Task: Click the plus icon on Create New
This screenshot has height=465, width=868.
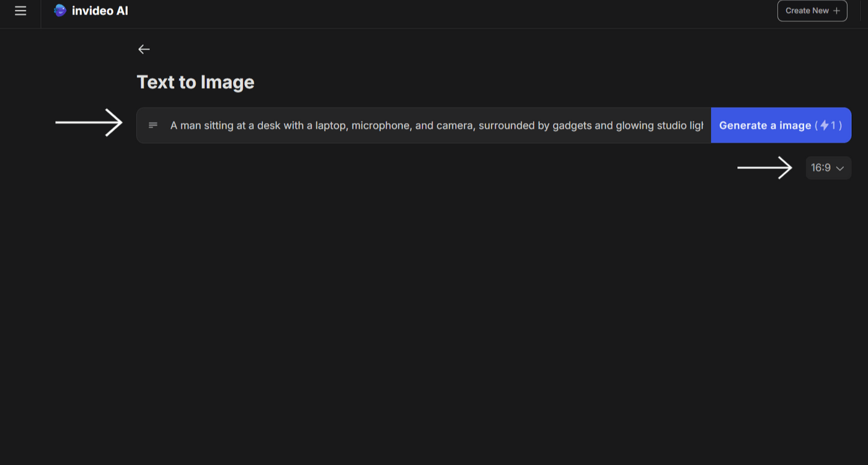Action: (835, 11)
